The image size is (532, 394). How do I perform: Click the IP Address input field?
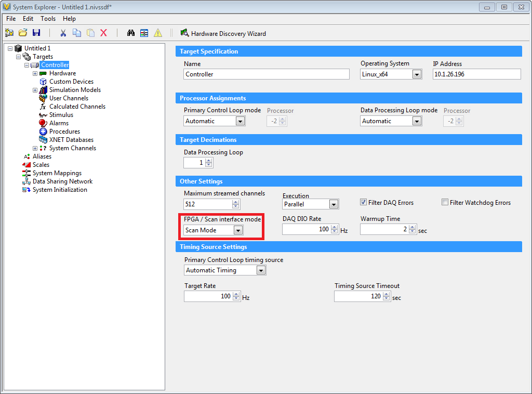477,74
